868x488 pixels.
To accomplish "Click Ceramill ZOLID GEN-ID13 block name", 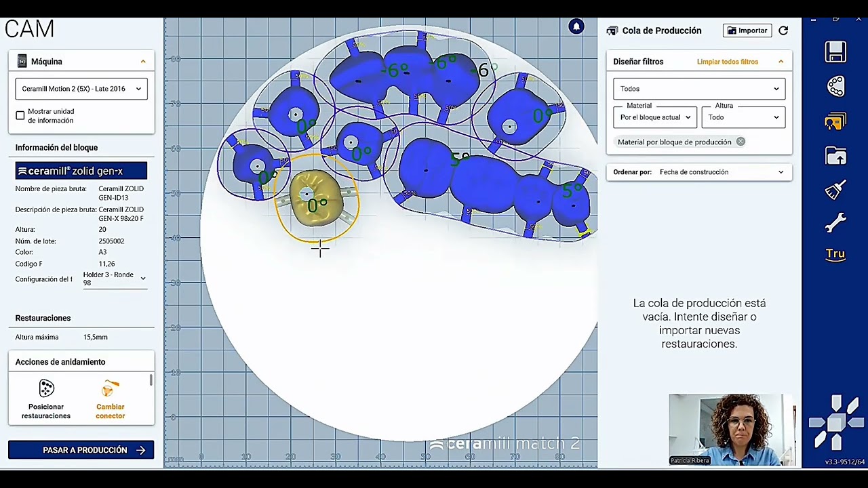I will (x=121, y=193).
